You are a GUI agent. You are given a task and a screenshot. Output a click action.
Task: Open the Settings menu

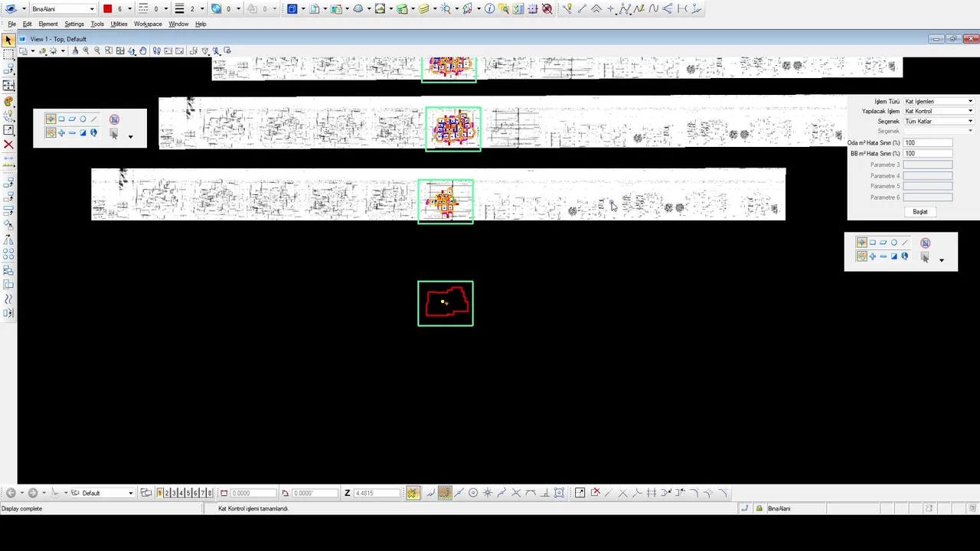point(74,24)
